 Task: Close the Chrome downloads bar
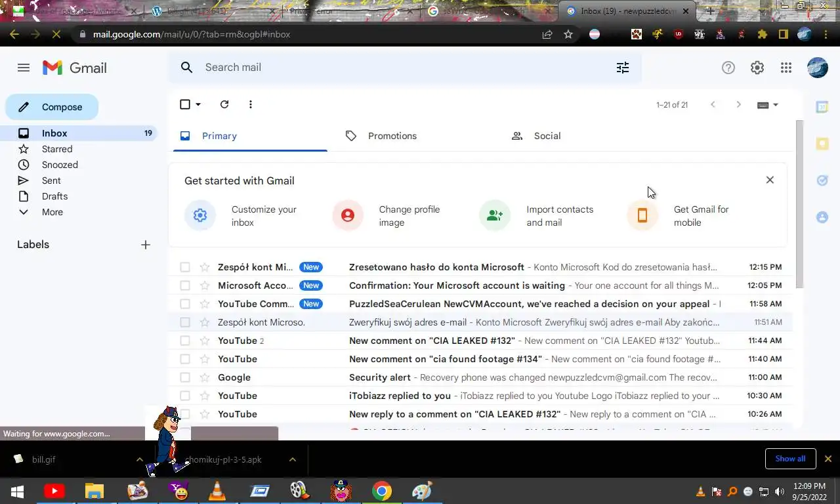point(828,459)
